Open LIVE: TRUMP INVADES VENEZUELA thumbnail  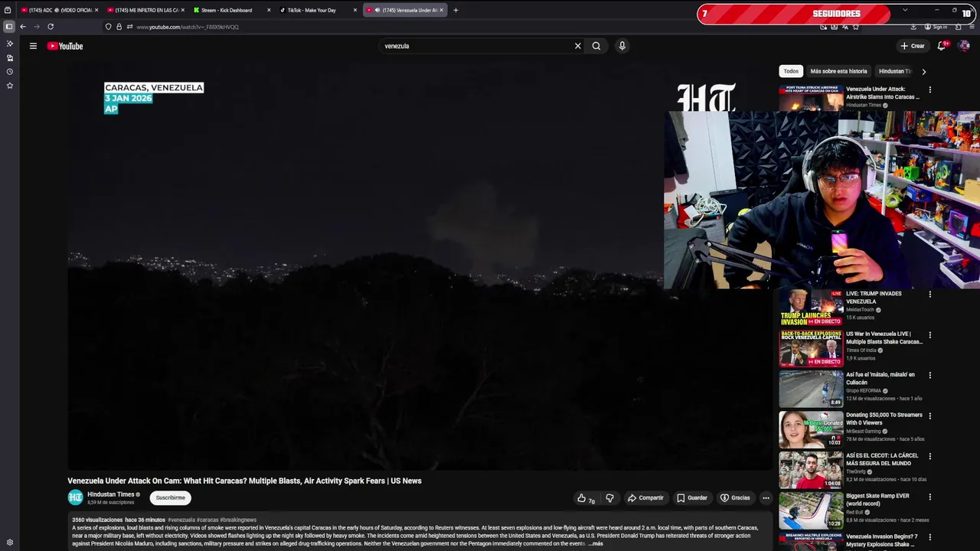(811, 308)
